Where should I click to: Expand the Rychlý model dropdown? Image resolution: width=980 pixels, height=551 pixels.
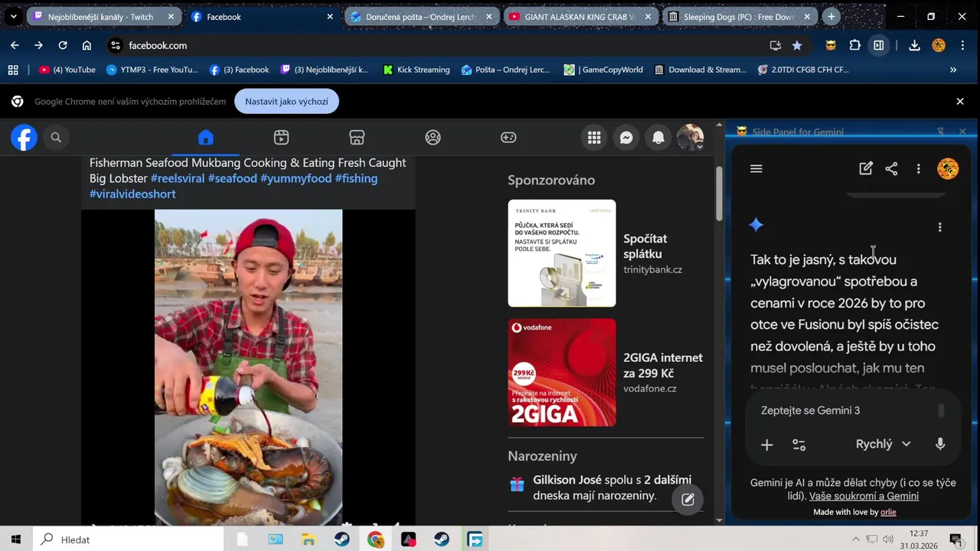click(x=883, y=444)
